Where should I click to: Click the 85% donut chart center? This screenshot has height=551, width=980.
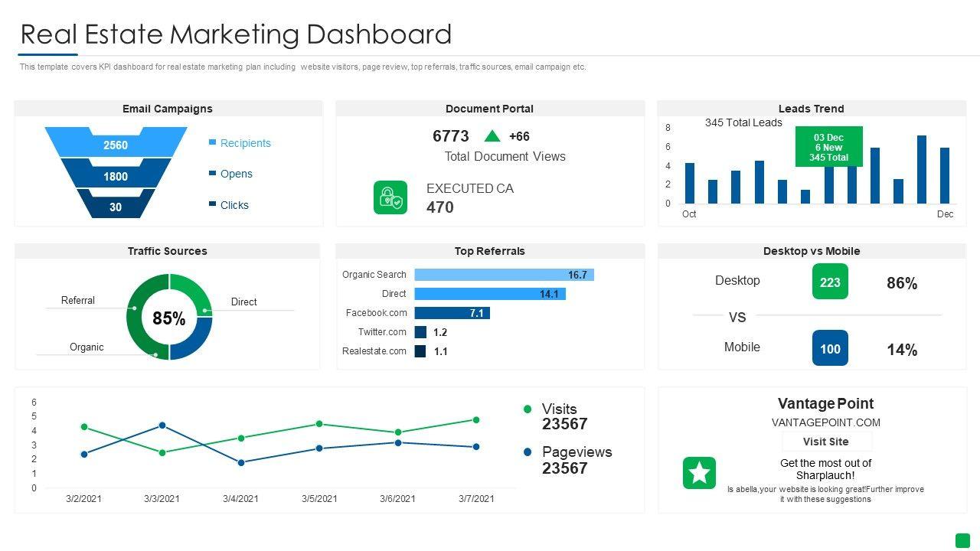(x=169, y=318)
